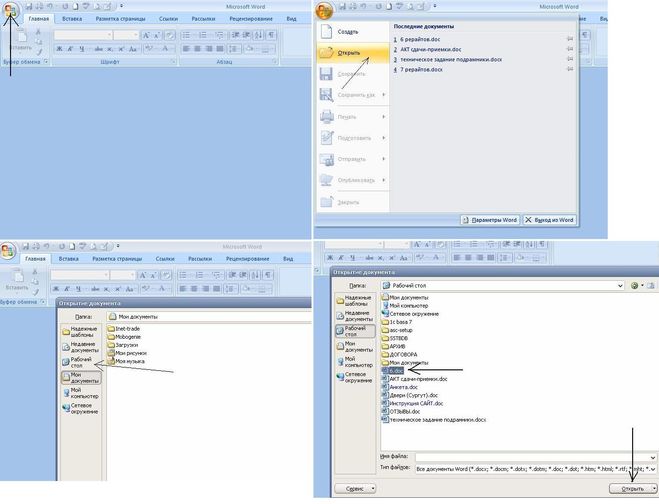Viewport: 659px width, 504px height.
Task: Open Загрузки folder in Мои документы dialog
Action: click(123, 345)
